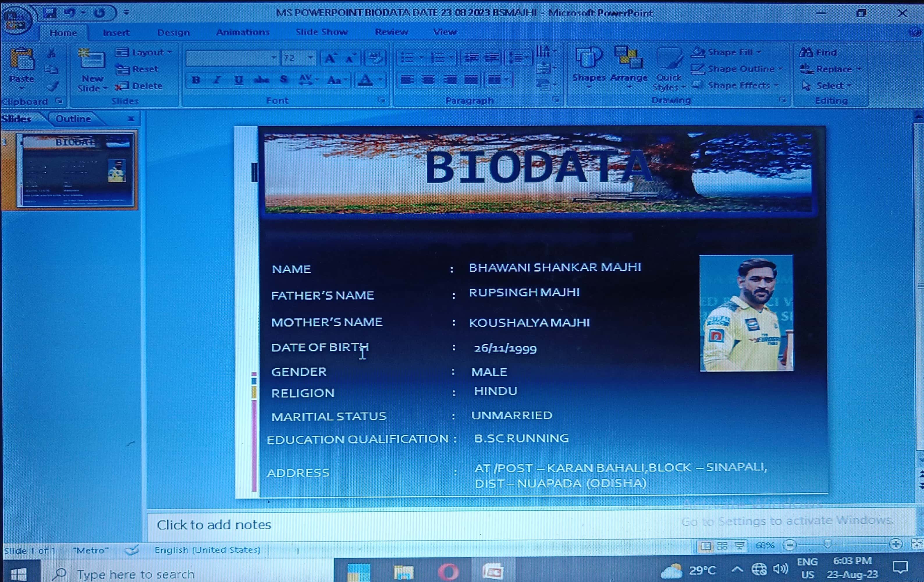
Task: Open the Outline pane tab
Action: tap(73, 119)
